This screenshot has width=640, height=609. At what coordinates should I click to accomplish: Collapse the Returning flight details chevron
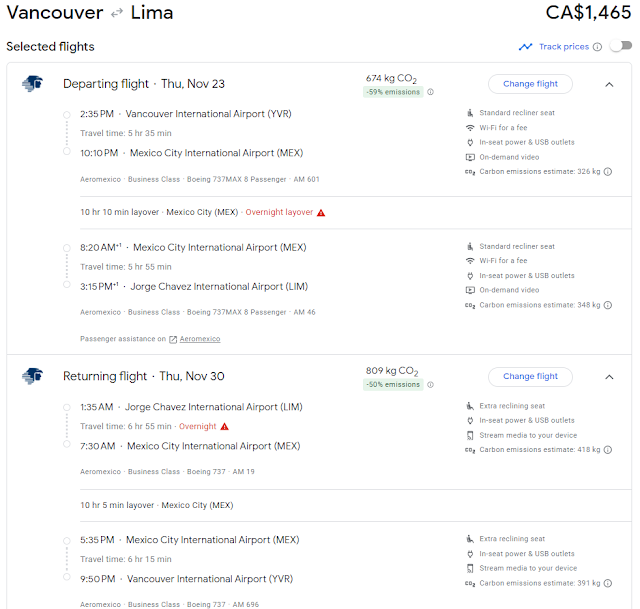[x=609, y=377]
